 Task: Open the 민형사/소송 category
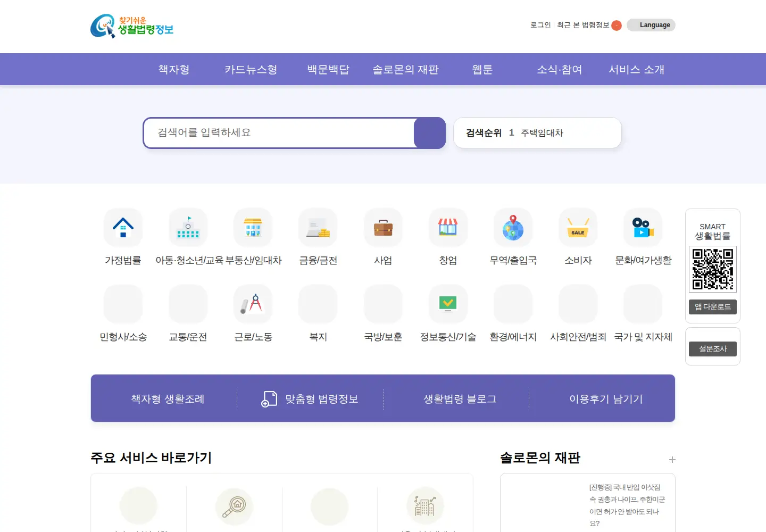[123, 337]
